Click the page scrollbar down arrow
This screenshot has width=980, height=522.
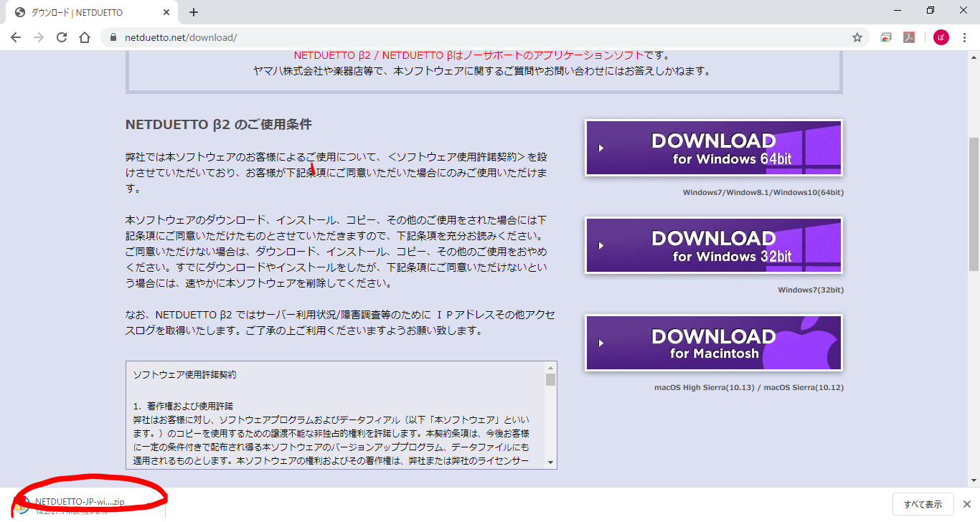coord(974,480)
